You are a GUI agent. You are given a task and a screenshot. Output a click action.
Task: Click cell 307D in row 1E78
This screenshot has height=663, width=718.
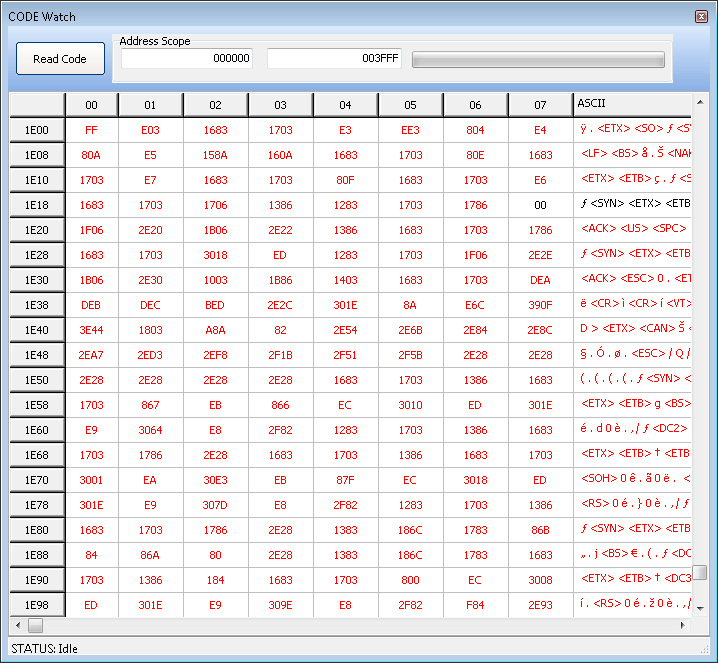(x=215, y=505)
